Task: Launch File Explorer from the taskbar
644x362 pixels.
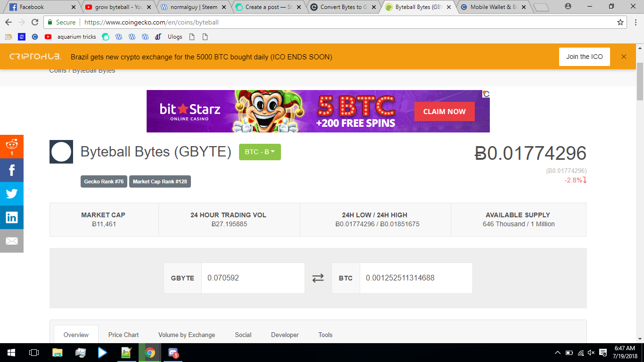Action: 57,352
